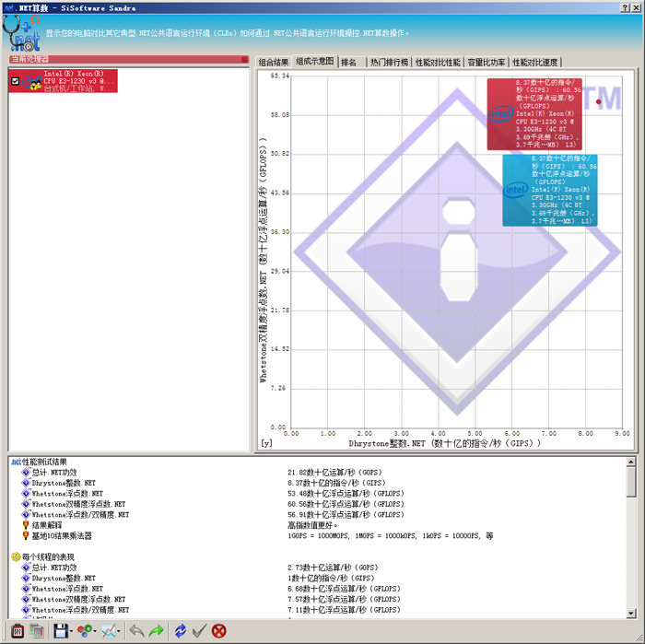Refresh results with blue arrows icon
The image size is (645, 644).
pyautogui.click(x=181, y=631)
